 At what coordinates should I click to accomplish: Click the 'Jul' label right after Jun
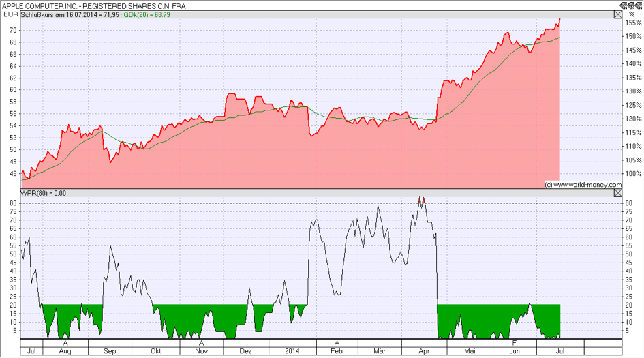coord(559,351)
